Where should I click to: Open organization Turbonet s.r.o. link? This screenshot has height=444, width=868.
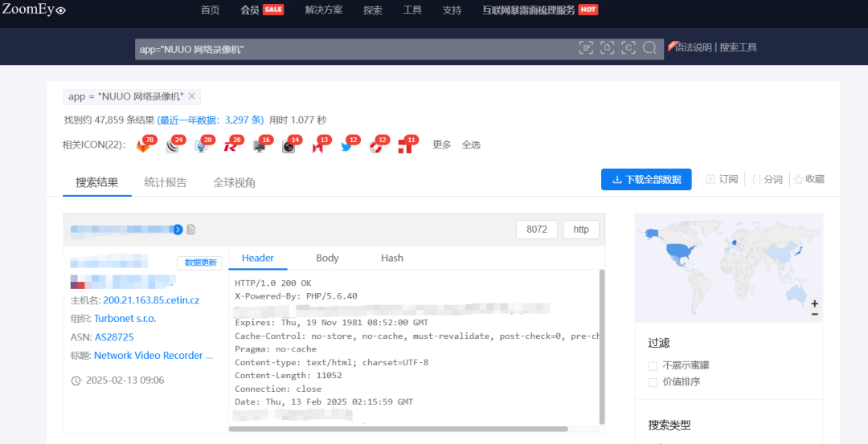pyautogui.click(x=125, y=319)
